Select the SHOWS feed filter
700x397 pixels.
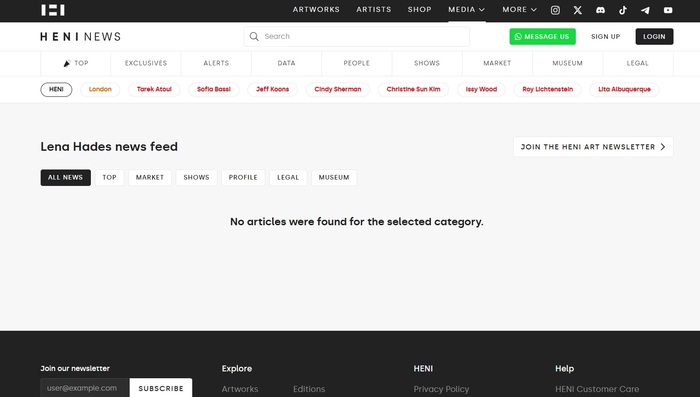[196, 177]
